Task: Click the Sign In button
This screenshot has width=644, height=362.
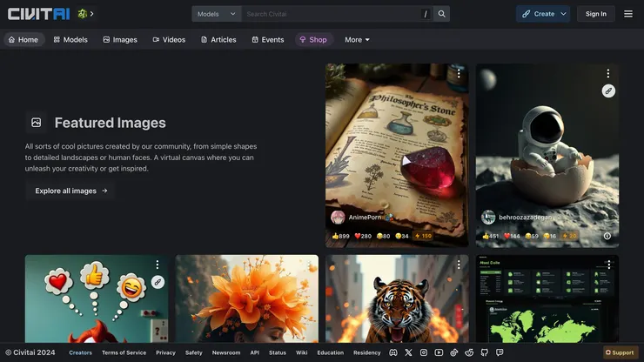Action: [x=595, y=14]
